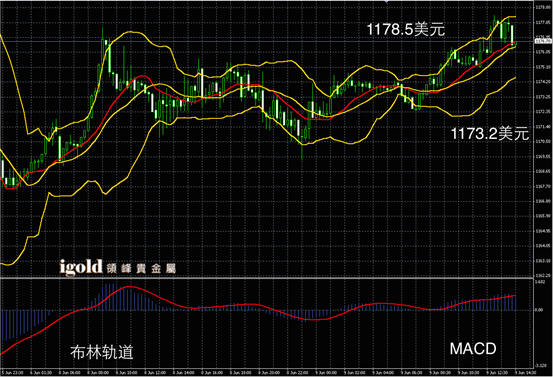
Task: Select the 布林轨道 Bollinger label
Action: coord(102,352)
